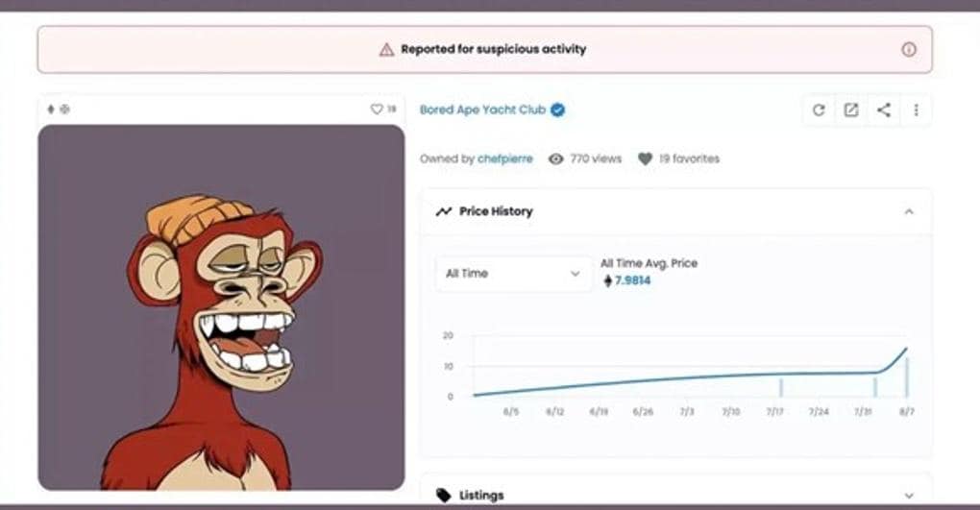
Task: Open the chefpierre owner profile link
Action: pyautogui.click(x=505, y=158)
